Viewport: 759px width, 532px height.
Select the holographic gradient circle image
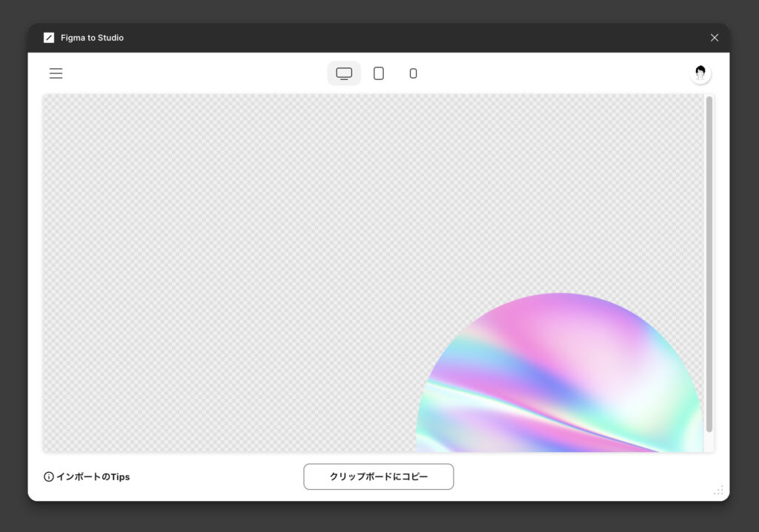(560, 378)
